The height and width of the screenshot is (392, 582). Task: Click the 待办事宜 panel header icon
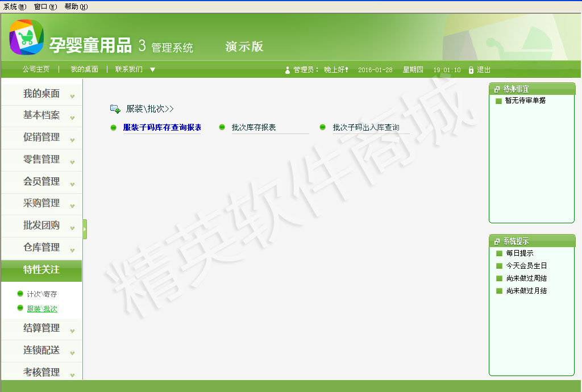497,89
